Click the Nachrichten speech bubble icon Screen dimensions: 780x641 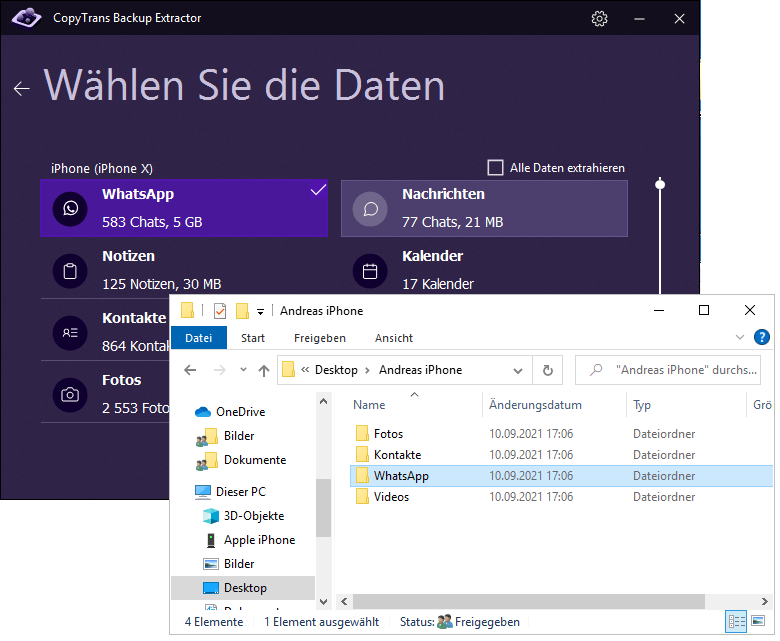click(x=370, y=209)
